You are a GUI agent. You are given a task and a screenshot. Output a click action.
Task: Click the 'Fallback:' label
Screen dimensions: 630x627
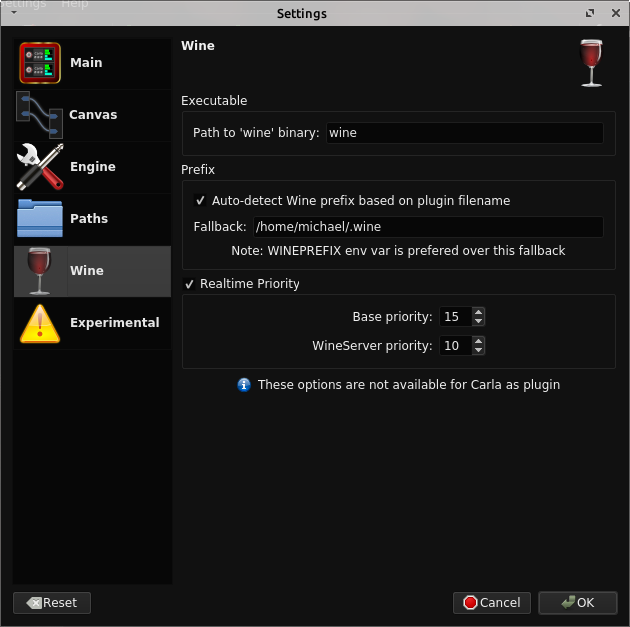220,227
